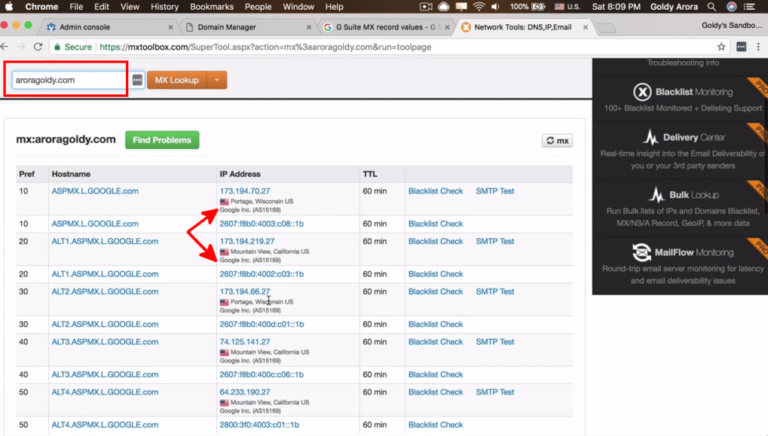Viewport: 768px width, 436px height.
Task: Click the TTL column header
Action: (x=370, y=174)
